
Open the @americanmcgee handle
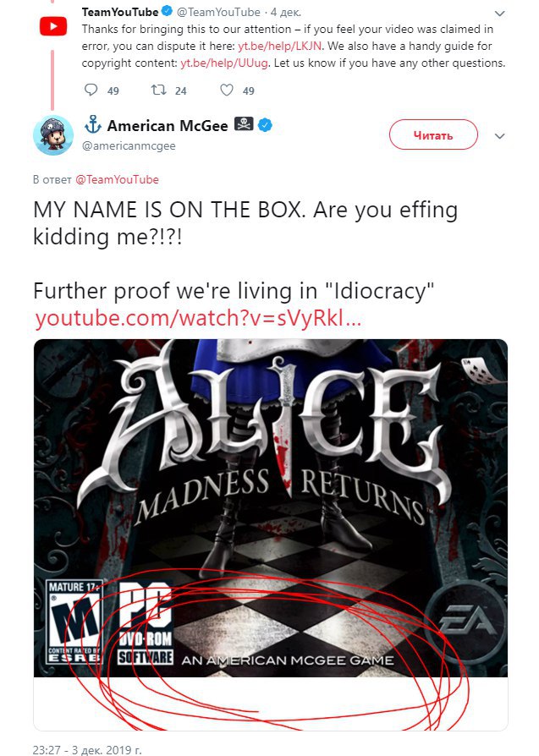(129, 145)
